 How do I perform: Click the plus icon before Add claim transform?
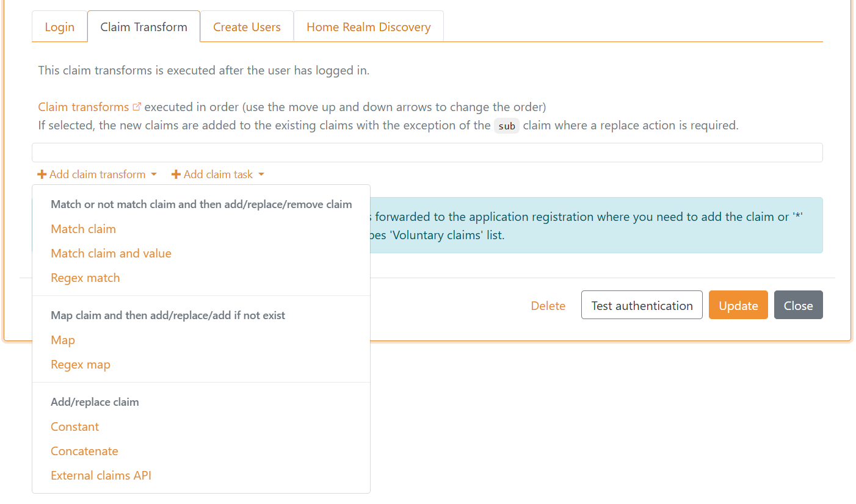point(42,175)
